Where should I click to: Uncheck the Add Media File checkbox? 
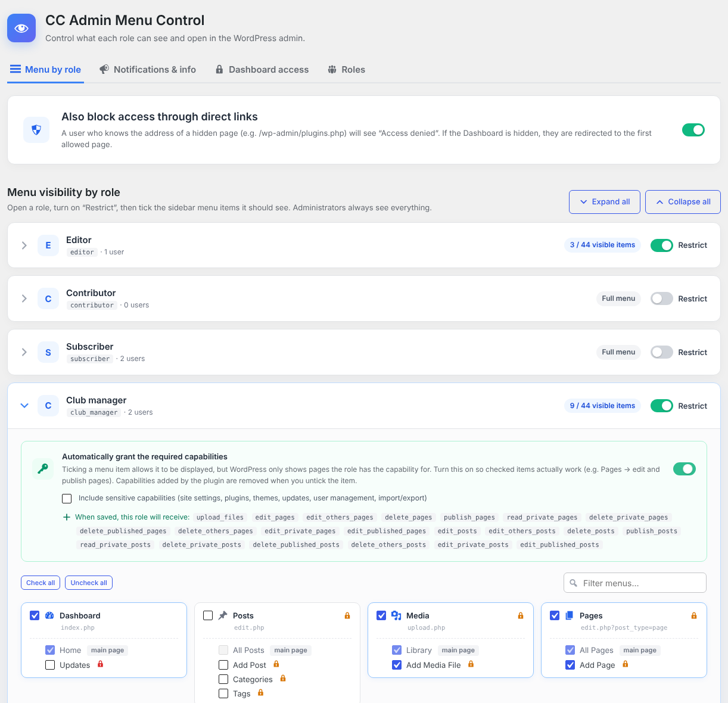point(397,665)
